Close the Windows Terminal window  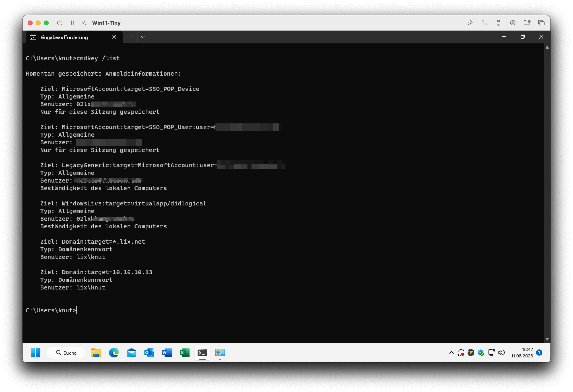[x=541, y=37]
